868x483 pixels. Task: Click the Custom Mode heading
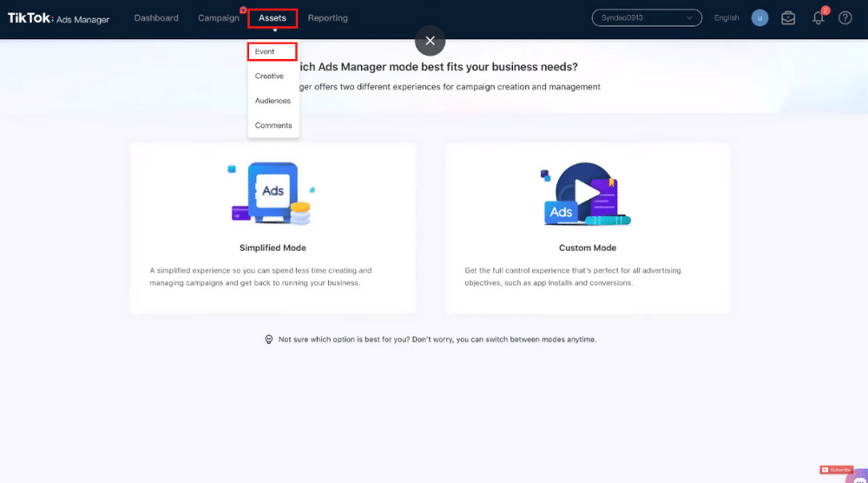(x=588, y=248)
